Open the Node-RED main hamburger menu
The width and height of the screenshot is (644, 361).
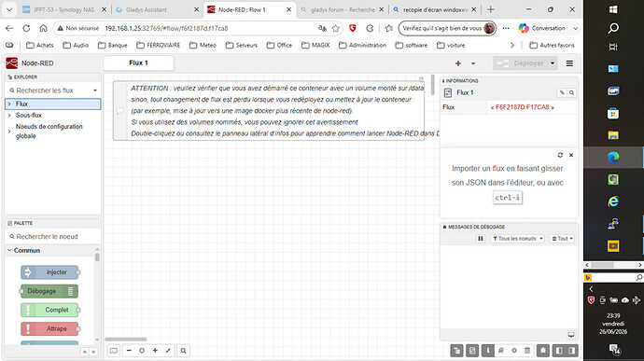pyautogui.click(x=569, y=63)
